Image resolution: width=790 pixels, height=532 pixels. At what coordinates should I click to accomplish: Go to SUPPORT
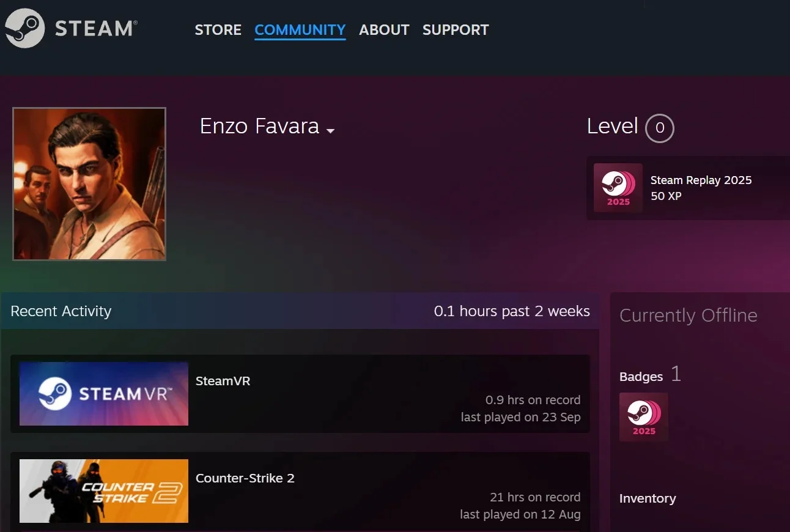click(x=456, y=30)
